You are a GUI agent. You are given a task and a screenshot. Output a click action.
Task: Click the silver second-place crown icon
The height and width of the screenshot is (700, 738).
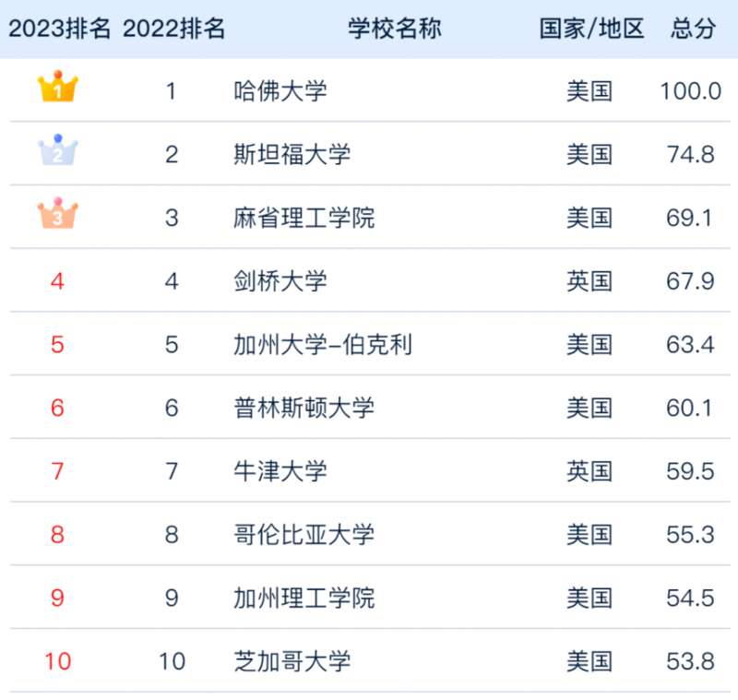click(58, 150)
